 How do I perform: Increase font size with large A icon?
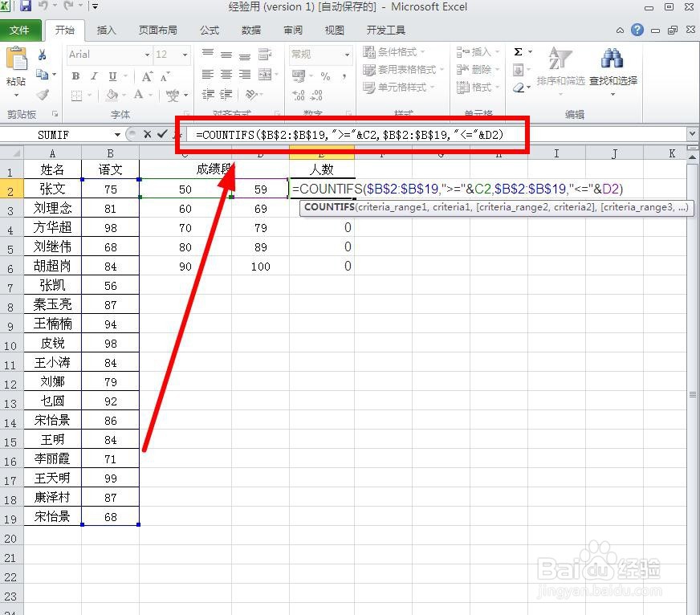147,76
